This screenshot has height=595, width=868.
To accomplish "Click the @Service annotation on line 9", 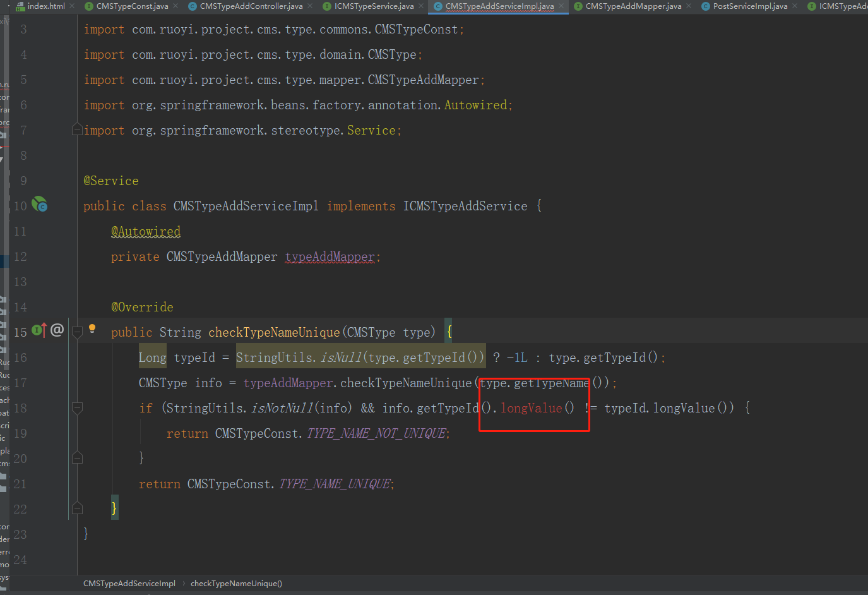I will (x=111, y=181).
